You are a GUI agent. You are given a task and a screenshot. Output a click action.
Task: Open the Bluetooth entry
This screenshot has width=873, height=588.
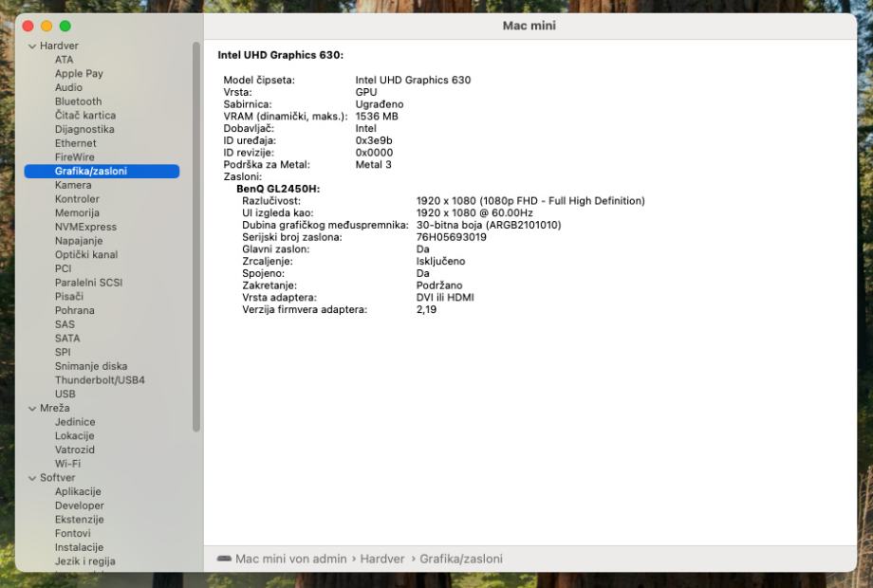coord(78,101)
